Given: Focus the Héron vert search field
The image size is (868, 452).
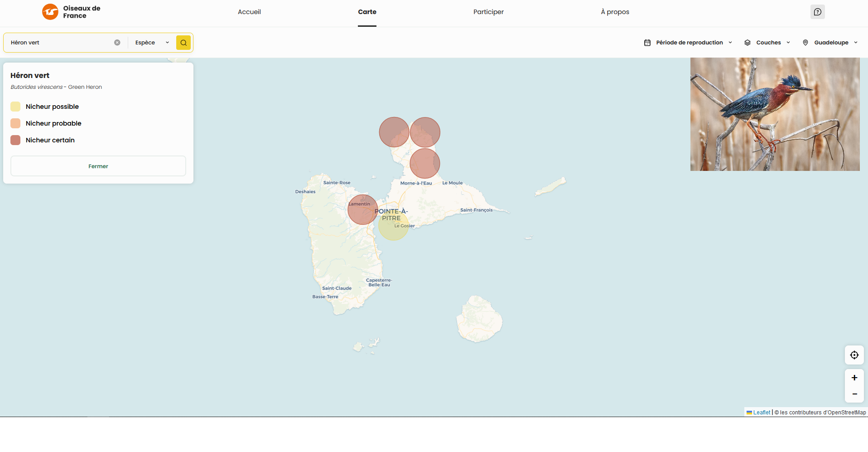Looking at the screenshot, I should tap(61, 43).
